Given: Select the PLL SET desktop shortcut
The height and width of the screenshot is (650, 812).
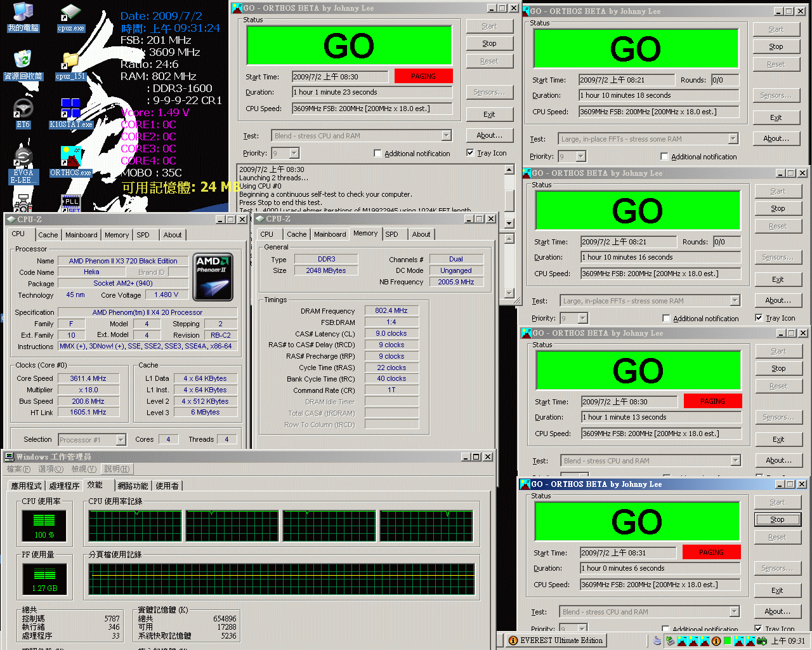Looking at the screenshot, I should click(70, 204).
